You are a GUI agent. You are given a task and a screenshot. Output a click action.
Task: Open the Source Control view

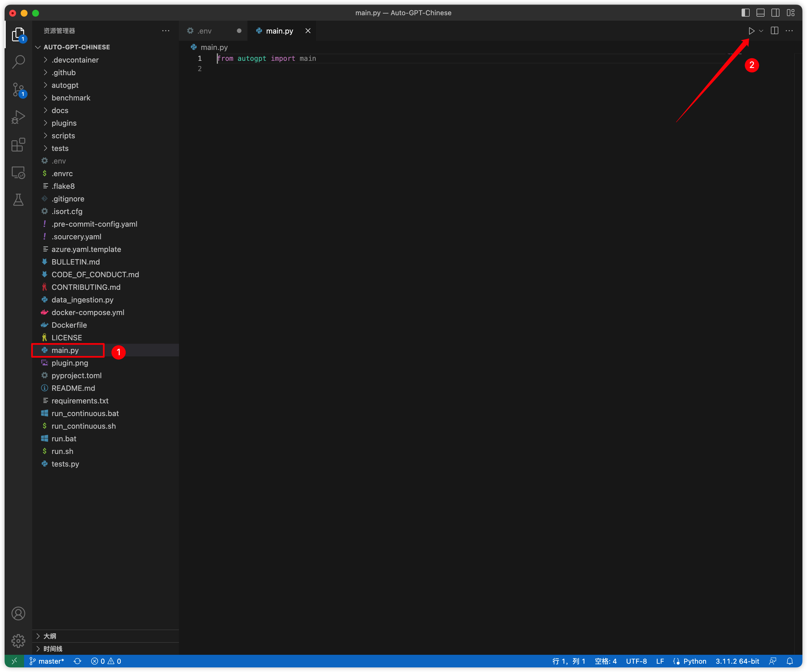(x=18, y=90)
